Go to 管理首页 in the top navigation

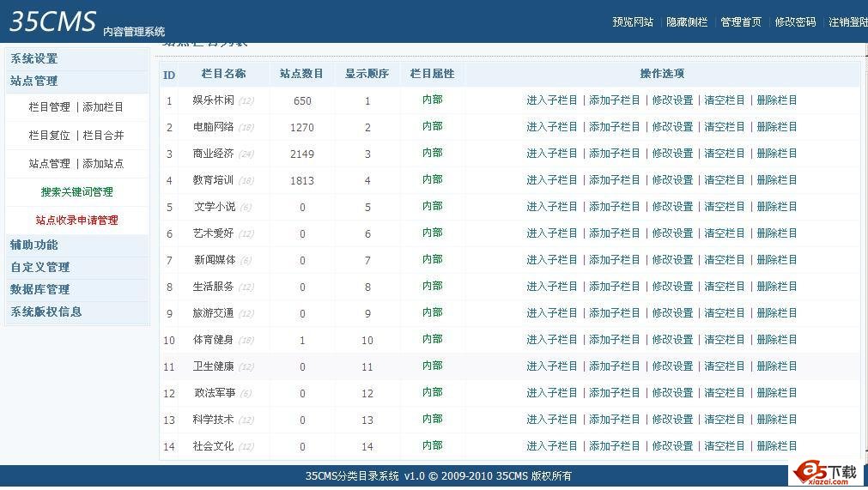(741, 22)
